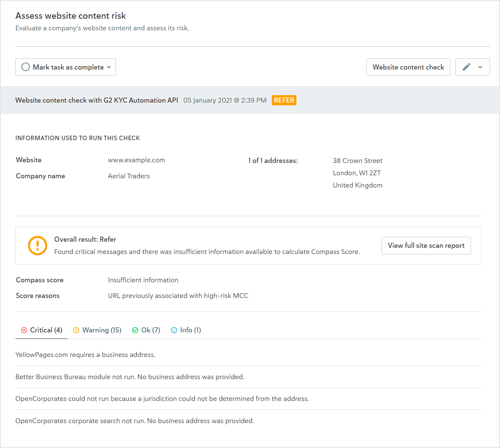Screen dimensions: 500x448
Task: Click the 1 of 1 addresses label
Action: [273, 161]
